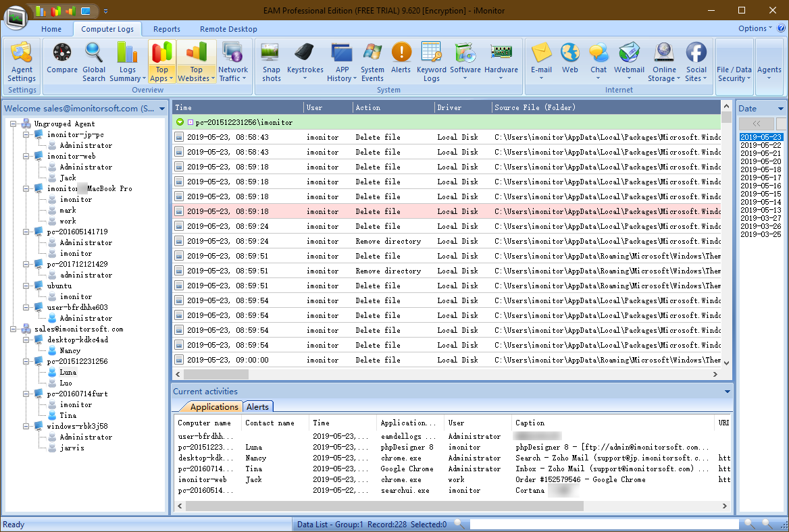Click the log list vertical scrollbar
Viewport: 789px width, 532px height.
726,234
